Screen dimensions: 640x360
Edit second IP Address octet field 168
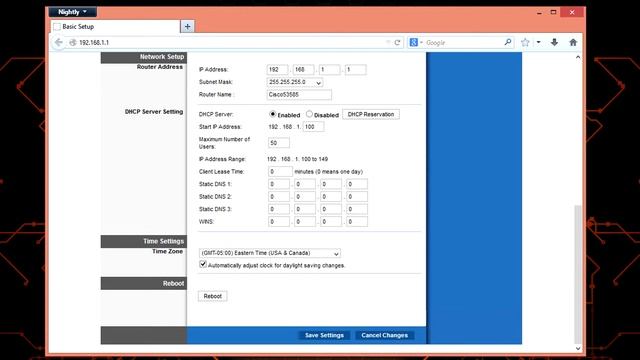[x=303, y=70]
